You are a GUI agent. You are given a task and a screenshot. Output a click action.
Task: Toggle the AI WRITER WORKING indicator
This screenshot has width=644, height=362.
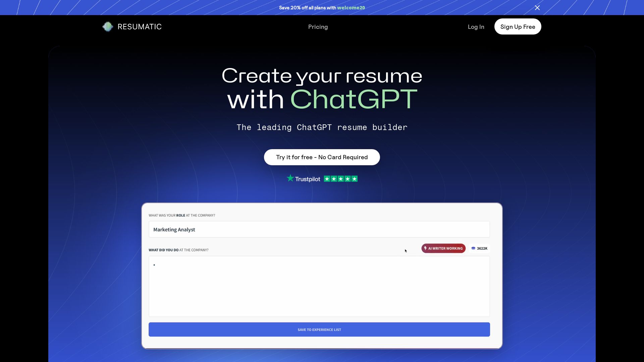click(x=443, y=248)
